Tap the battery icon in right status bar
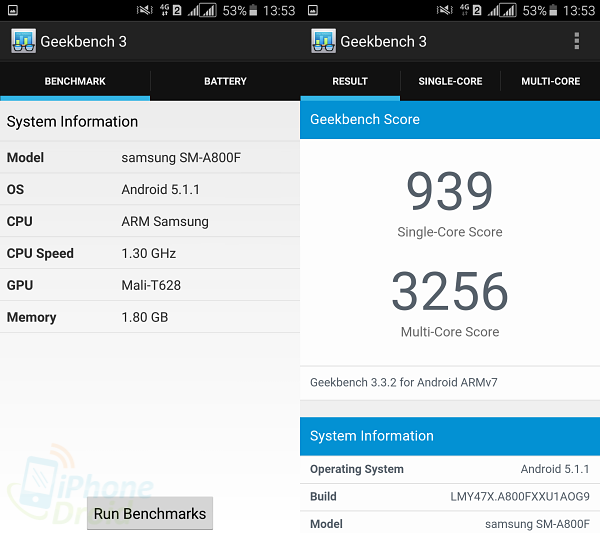 [553, 10]
